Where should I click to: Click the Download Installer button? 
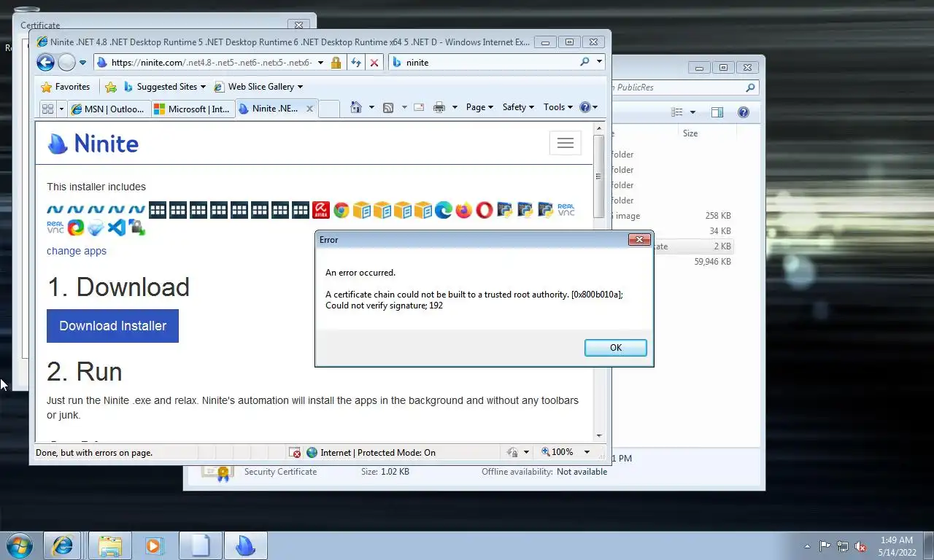pos(112,326)
